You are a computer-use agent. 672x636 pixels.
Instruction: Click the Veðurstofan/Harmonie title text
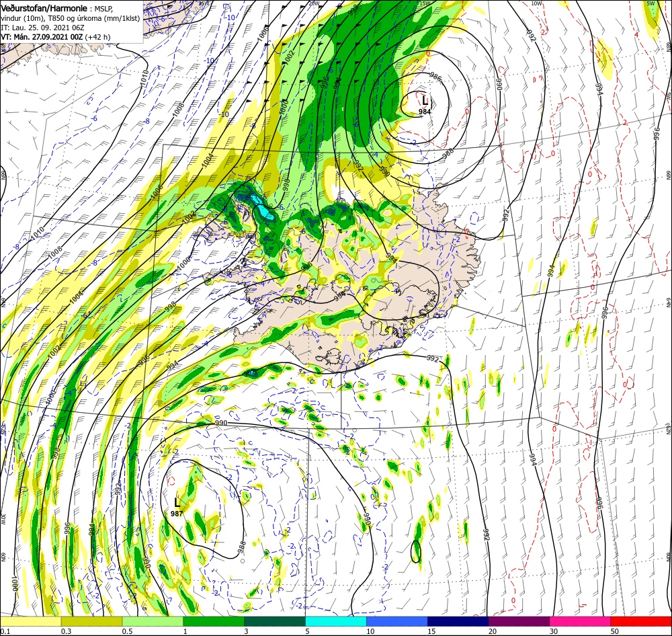[44, 8]
